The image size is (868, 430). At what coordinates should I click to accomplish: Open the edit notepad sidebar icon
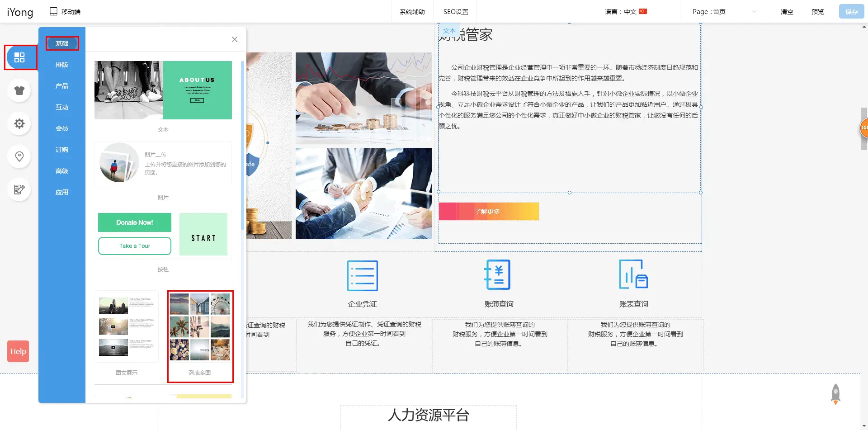19,189
